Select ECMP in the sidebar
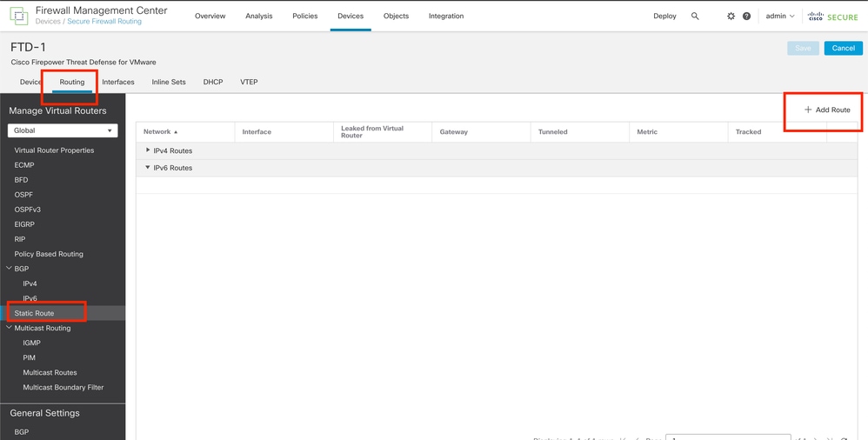The image size is (868, 440). [24, 165]
